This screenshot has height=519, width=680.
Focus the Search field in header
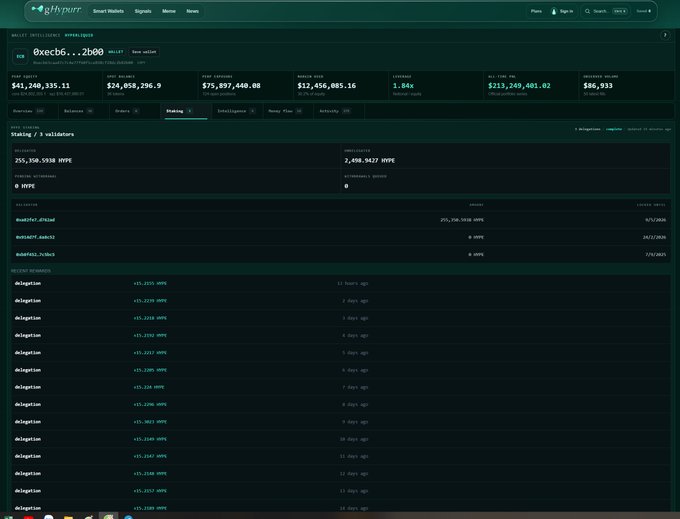point(605,11)
